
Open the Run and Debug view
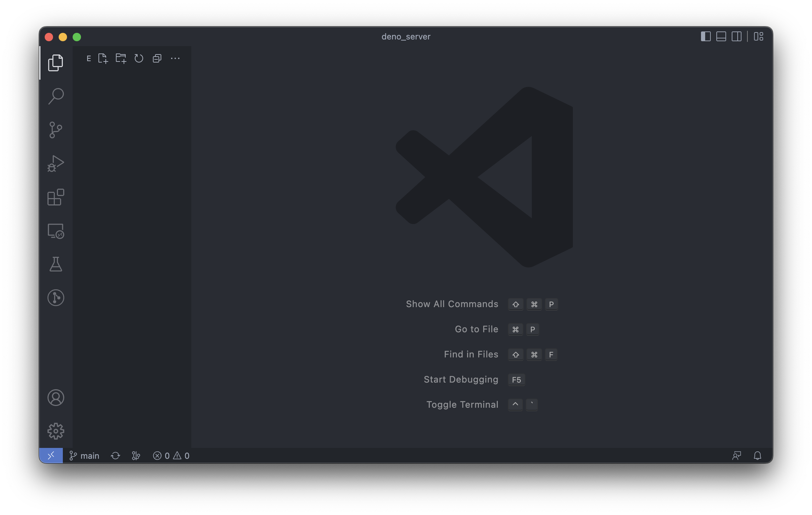pos(56,164)
